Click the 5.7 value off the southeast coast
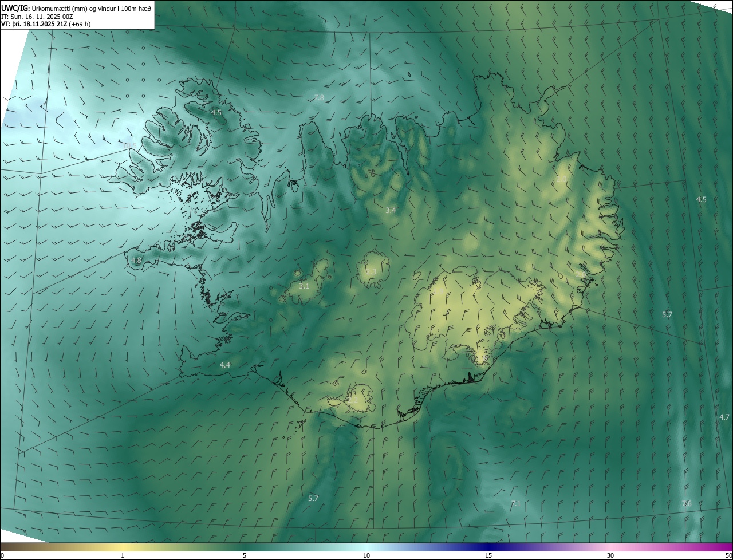 667,314
